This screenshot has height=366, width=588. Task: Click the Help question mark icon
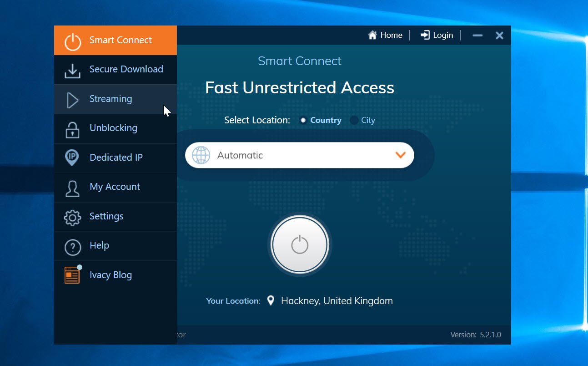pos(72,247)
